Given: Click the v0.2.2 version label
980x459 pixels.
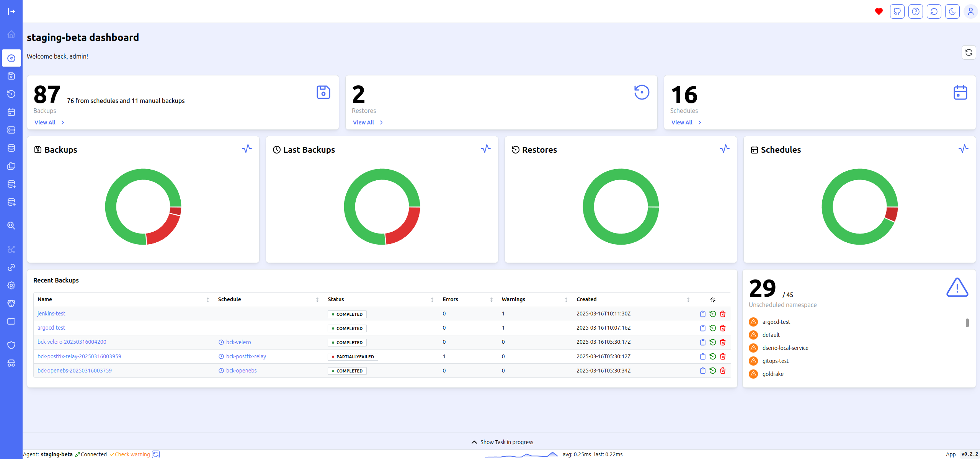Looking at the screenshot, I should [x=970, y=454].
